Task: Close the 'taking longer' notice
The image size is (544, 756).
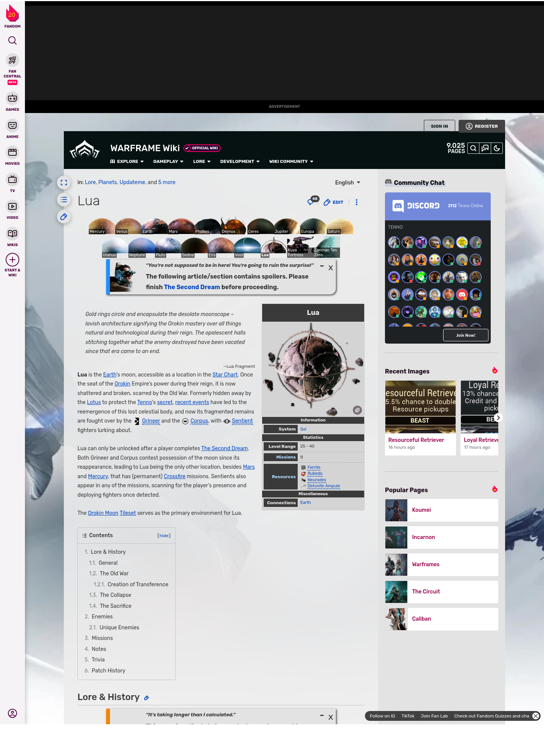Action: pos(331,717)
